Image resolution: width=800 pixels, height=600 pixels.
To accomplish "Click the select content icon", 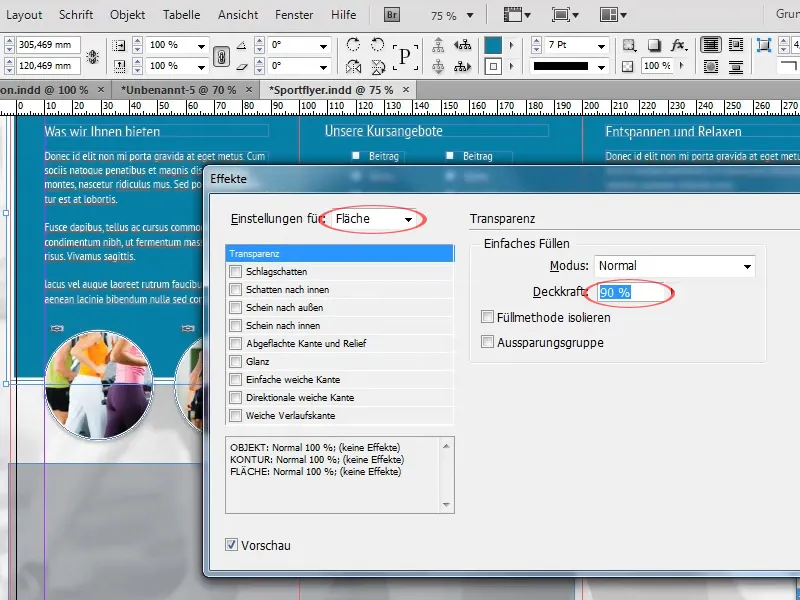I will pos(438,66).
